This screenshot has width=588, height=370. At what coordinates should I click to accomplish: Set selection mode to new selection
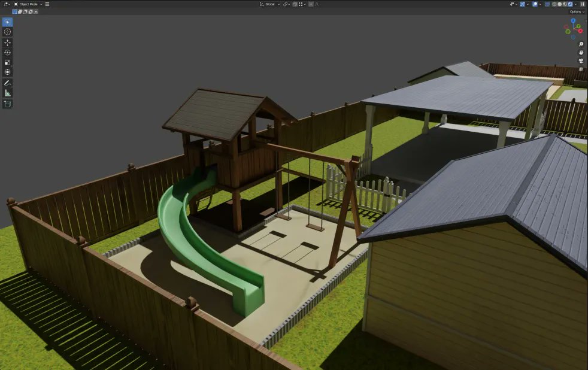pyautogui.click(x=14, y=11)
